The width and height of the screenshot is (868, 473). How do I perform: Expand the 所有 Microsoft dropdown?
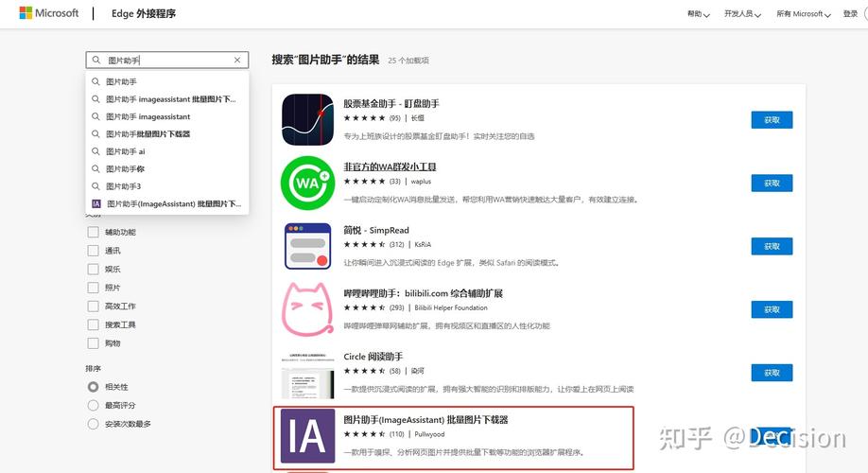(x=804, y=14)
